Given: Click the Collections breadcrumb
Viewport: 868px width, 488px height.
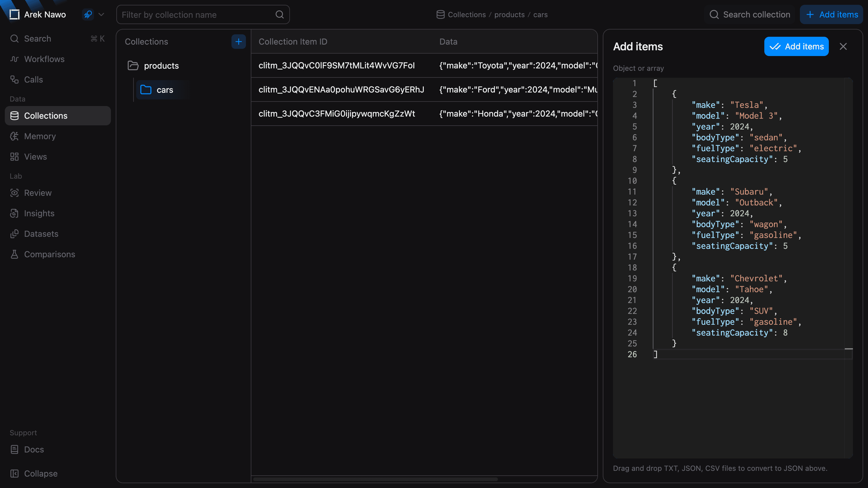Looking at the screenshot, I should [466, 15].
